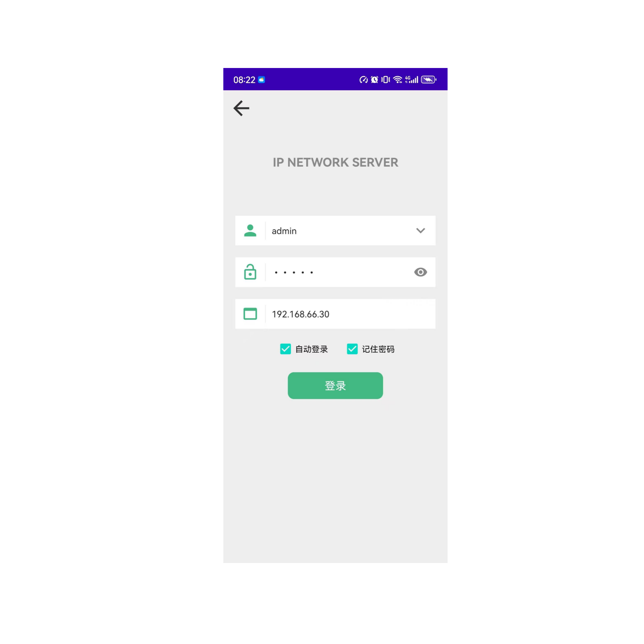
Task: Focus the admin username field
Action: point(335,231)
